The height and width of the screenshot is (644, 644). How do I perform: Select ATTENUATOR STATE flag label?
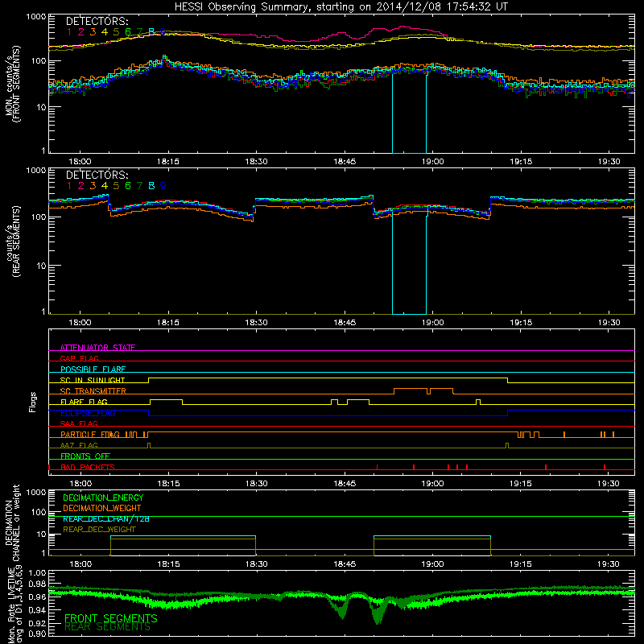[97, 348]
